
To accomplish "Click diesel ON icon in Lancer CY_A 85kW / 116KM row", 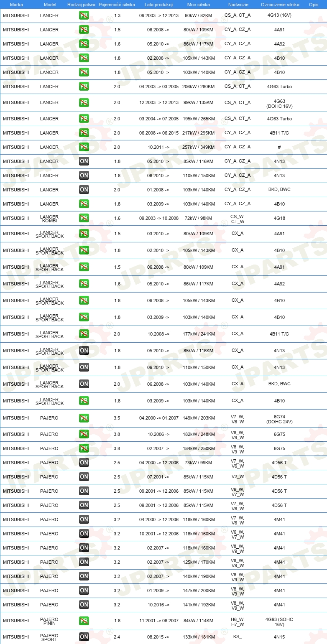I will [x=84, y=161].
